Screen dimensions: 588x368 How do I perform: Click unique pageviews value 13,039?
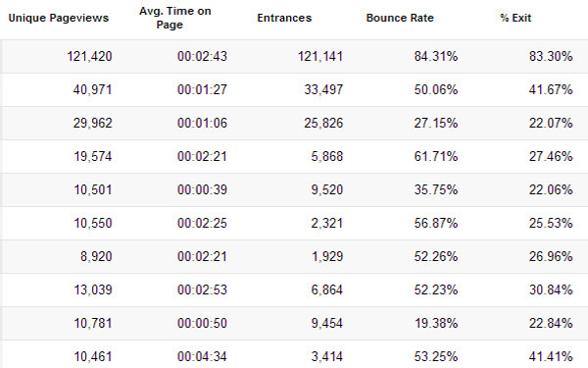coord(93,290)
